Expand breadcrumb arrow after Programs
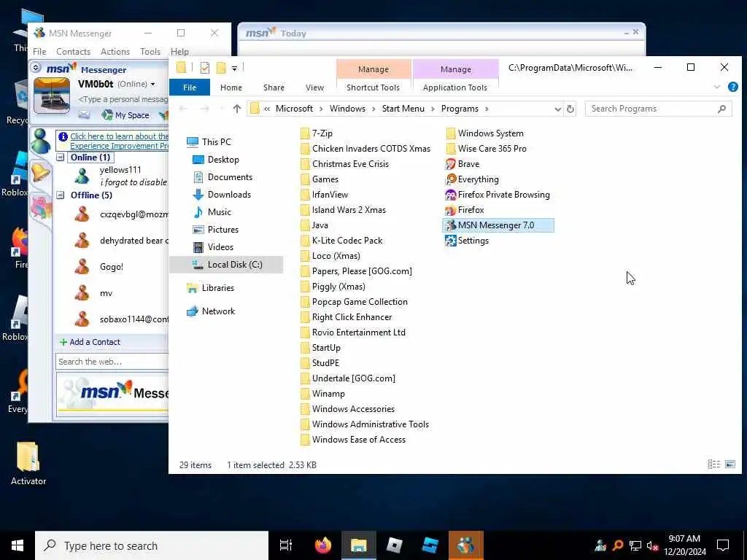 tap(487, 109)
